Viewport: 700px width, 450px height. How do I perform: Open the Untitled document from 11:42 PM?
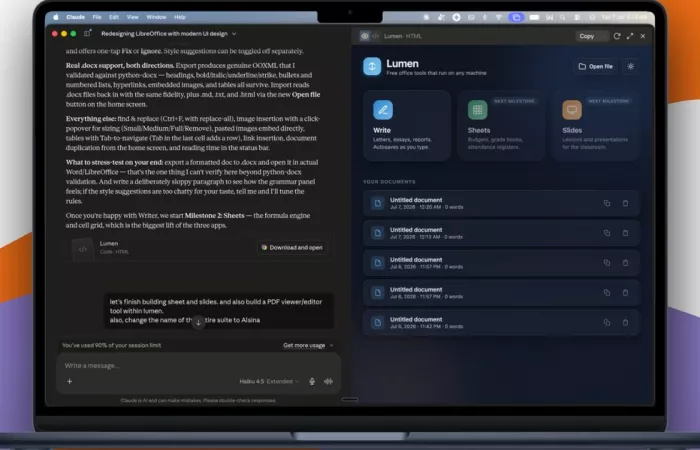point(501,322)
